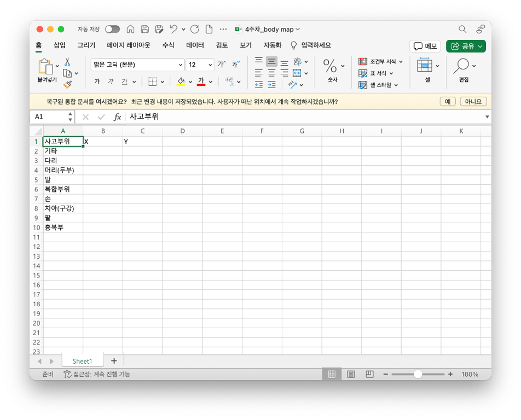
Task: Click the Save disk icon
Action: point(144,29)
